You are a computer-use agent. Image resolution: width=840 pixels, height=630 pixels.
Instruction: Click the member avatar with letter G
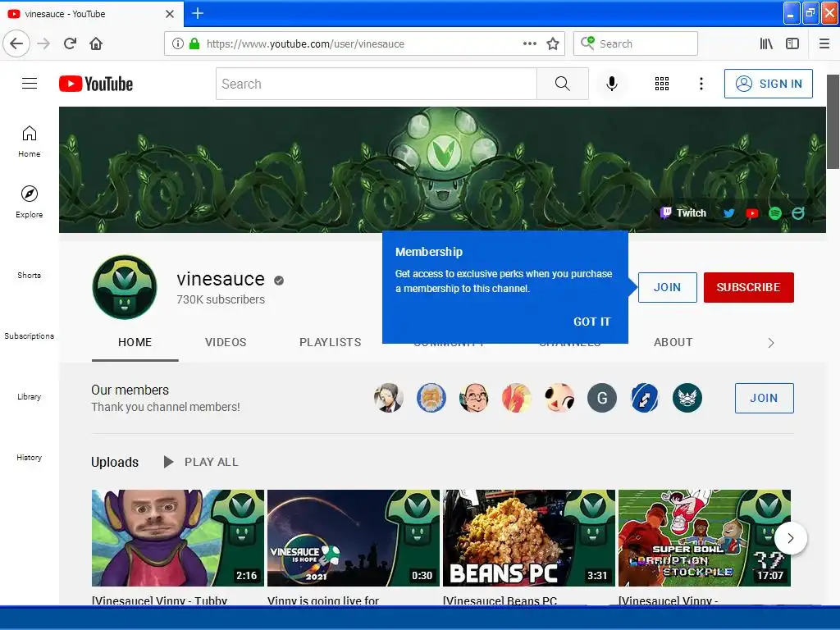[601, 398]
